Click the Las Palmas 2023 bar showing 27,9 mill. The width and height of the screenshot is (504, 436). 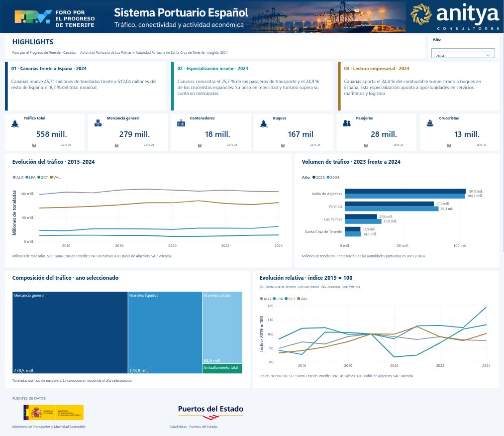coord(361,217)
